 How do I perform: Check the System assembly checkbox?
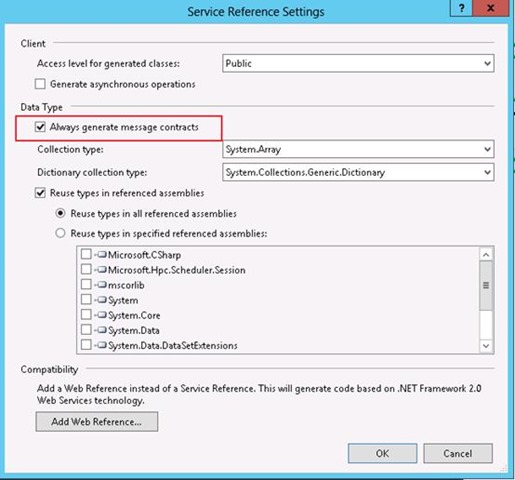tap(86, 300)
